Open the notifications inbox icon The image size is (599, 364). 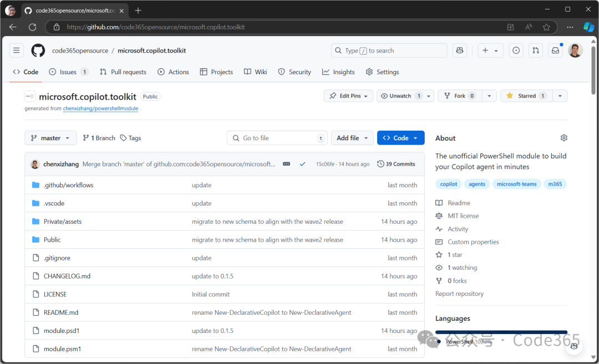tap(555, 50)
